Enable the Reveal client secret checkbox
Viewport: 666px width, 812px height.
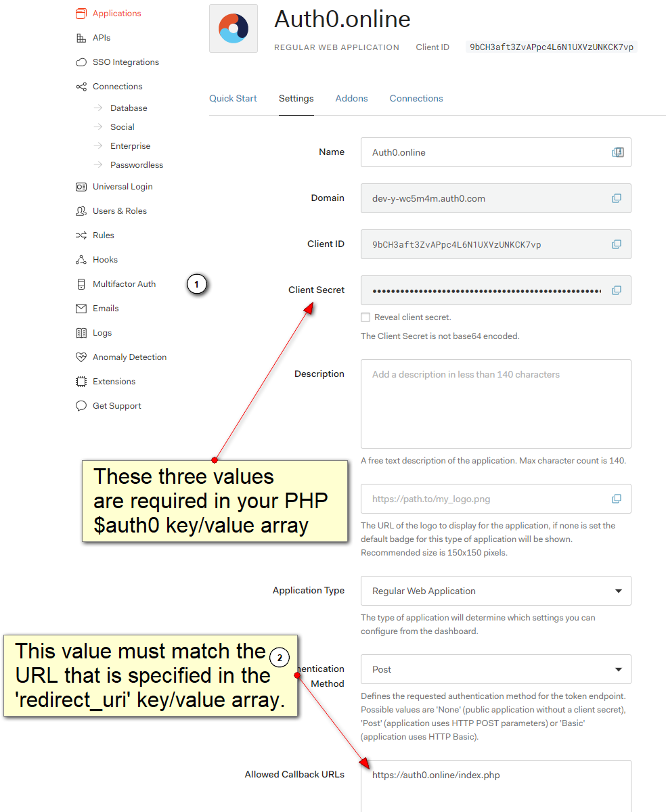point(365,317)
